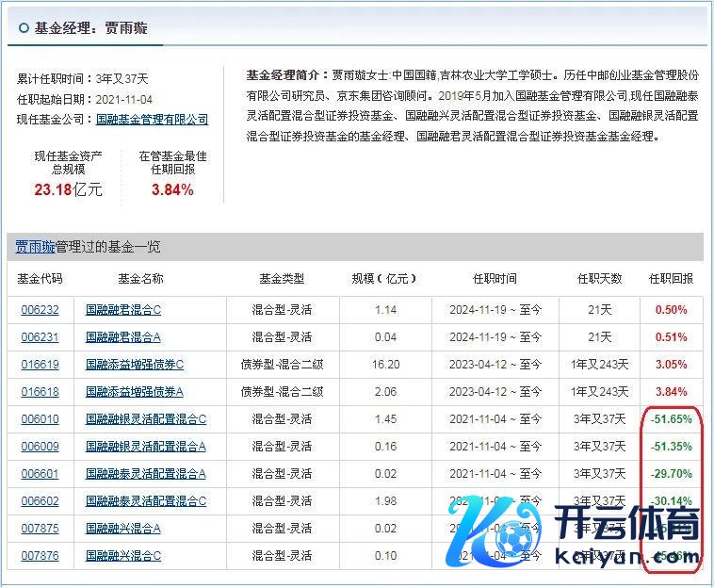This screenshot has width=714, height=588.
Task: Click fund code 006601
Action: [40, 473]
